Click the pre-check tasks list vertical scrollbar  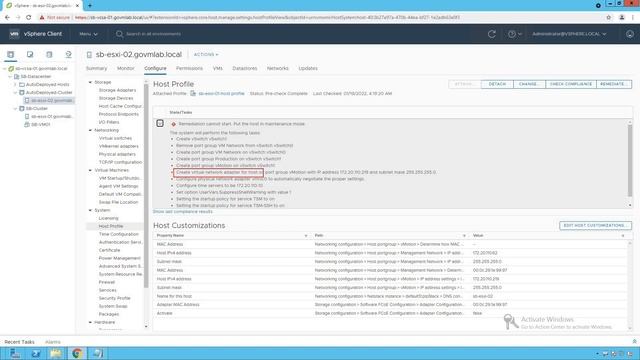coord(630,161)
